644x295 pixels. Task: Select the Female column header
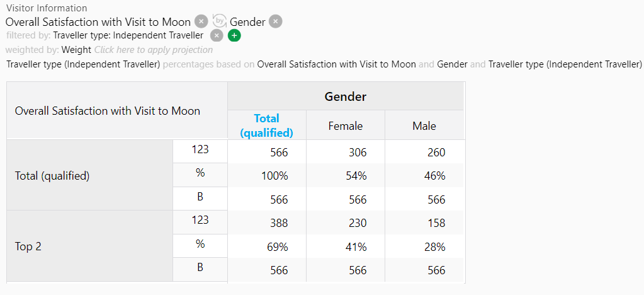click(346, 125)
